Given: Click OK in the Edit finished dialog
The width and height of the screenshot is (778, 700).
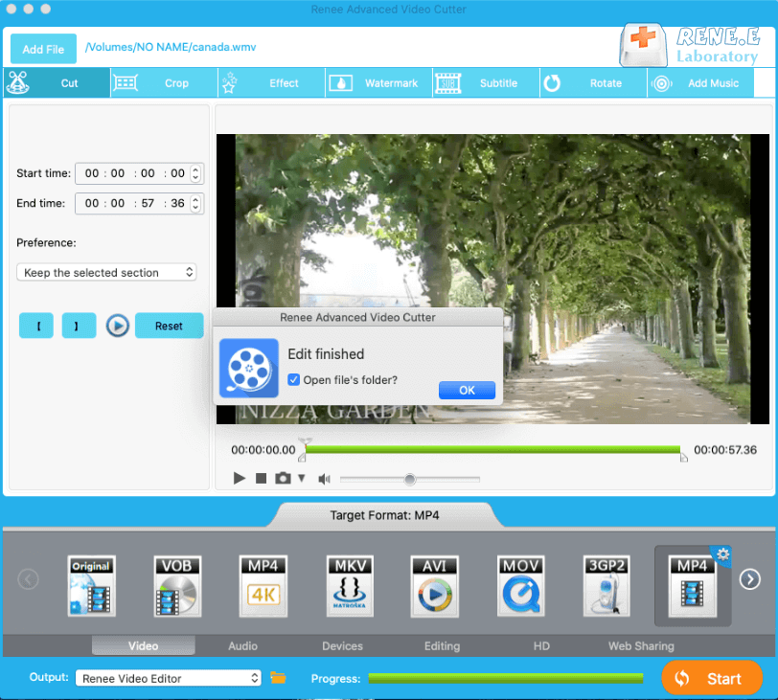Looking at the screenshot, I should (x=467, y=390).
